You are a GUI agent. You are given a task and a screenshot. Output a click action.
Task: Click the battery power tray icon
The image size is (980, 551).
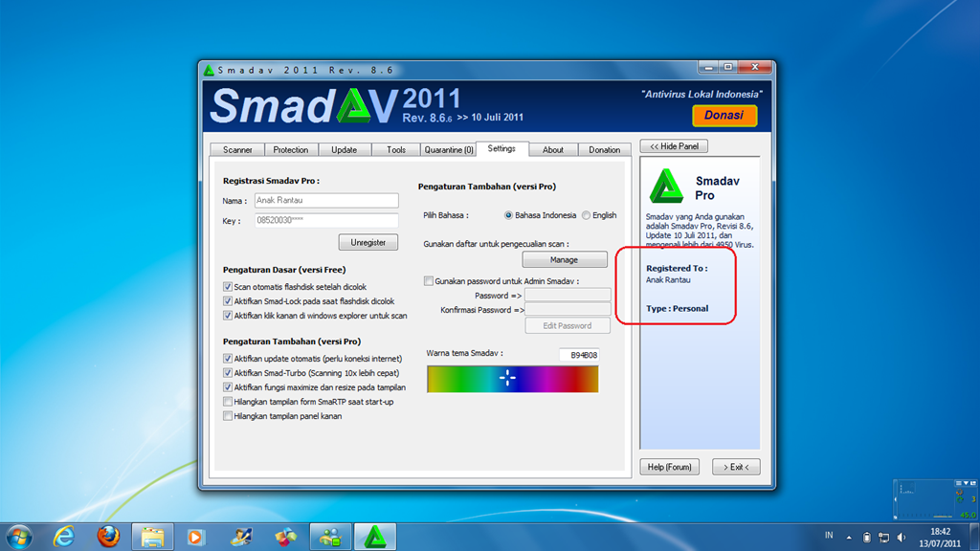pyautogui.click(x=867, y=538)
